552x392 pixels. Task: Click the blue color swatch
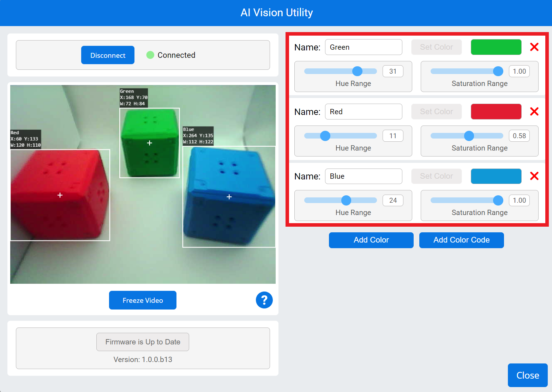pos(496,176)
